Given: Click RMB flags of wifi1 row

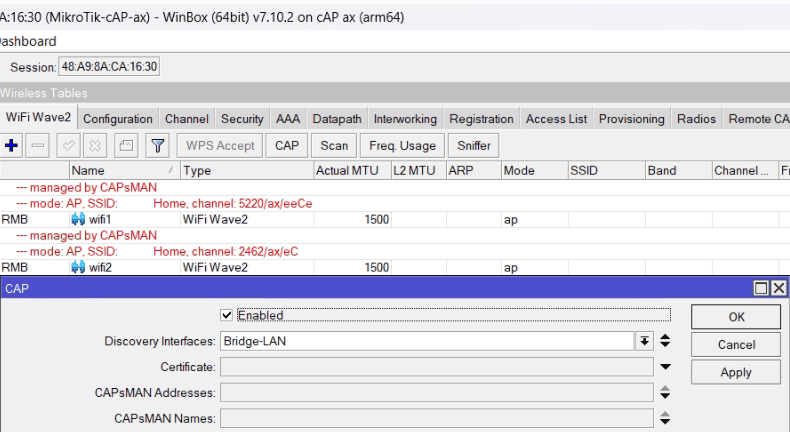Looking at the screenshot, I should point(15,219).
